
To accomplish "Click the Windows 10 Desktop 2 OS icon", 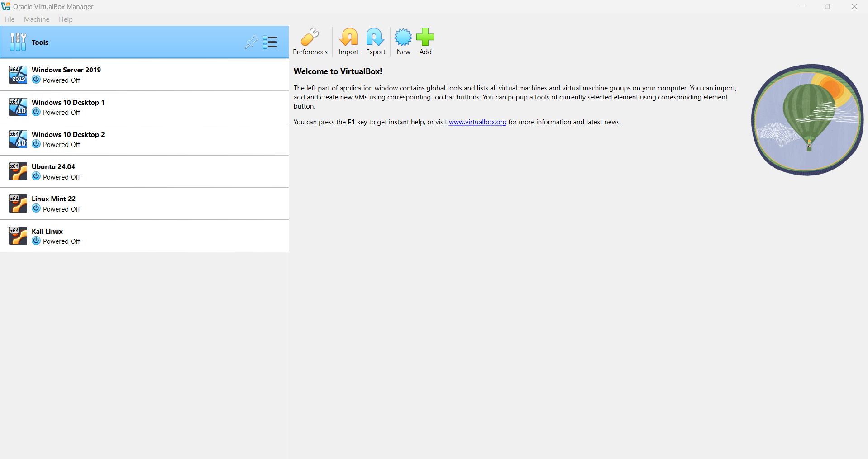I will pos(18,139).
